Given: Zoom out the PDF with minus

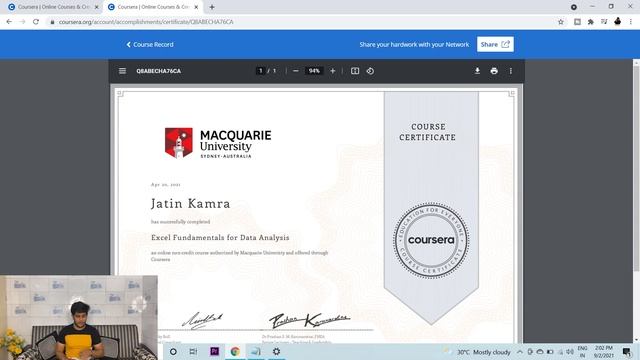Looking at the screenshot, I should tap(296, 71).
